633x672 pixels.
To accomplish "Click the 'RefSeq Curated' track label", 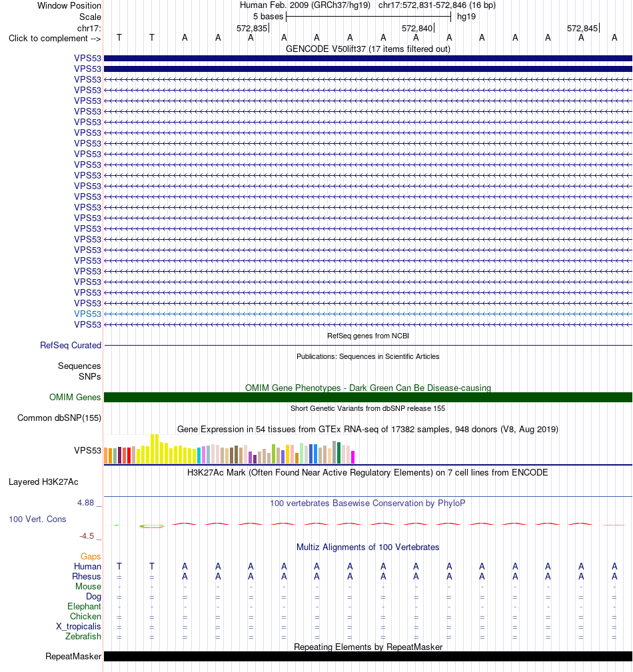I will [71, 345].
